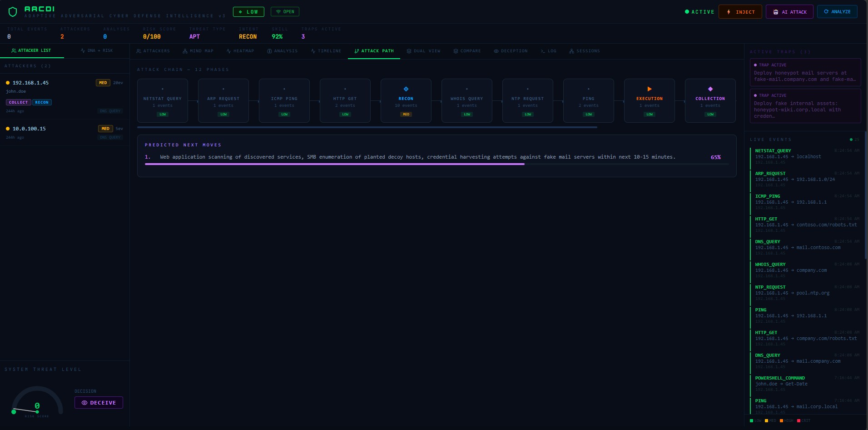Open the fake internal assets trap card
Screen dimensions: 868x430
(805, 106)
